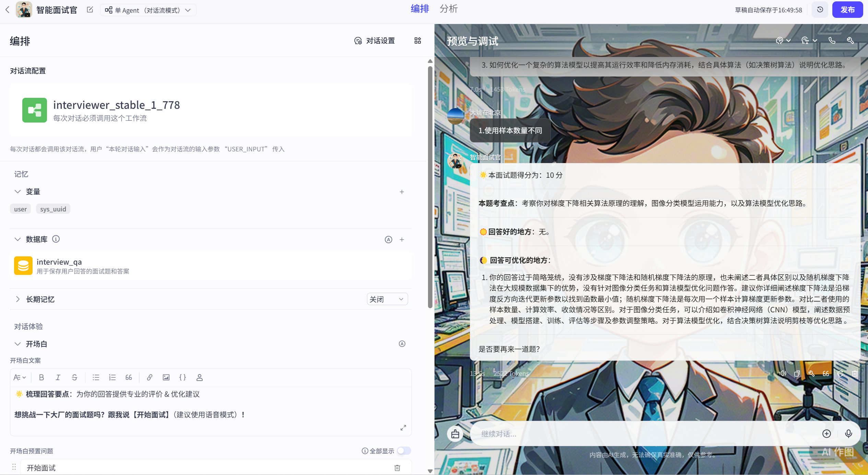The height and width of the screenshot is (475, 868).
Task: Expand the 长期记忆 section
Action: point(17,299)
